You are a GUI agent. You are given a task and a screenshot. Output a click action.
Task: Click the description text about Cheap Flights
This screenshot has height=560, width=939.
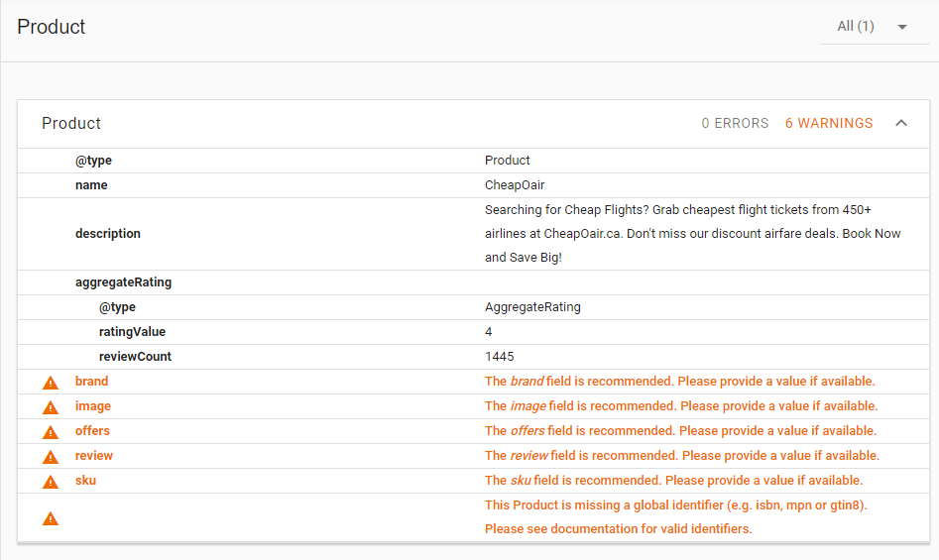[x=692, y=234]
